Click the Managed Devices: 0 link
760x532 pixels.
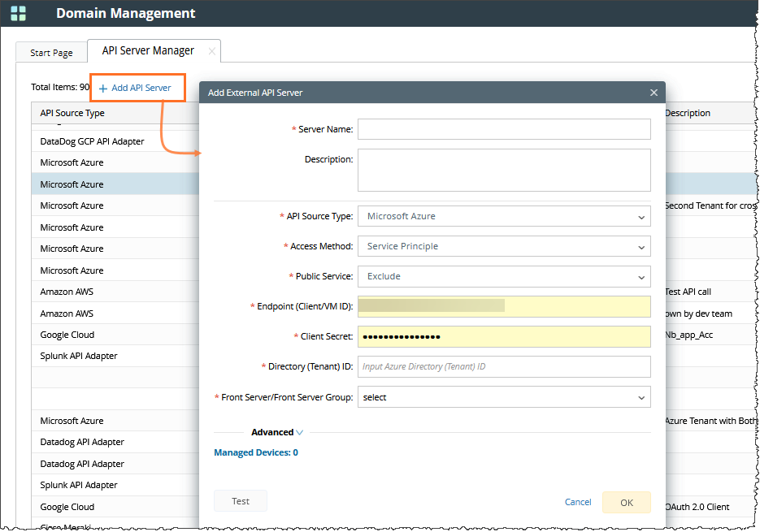pyautogui.click(x=255, y=453)
